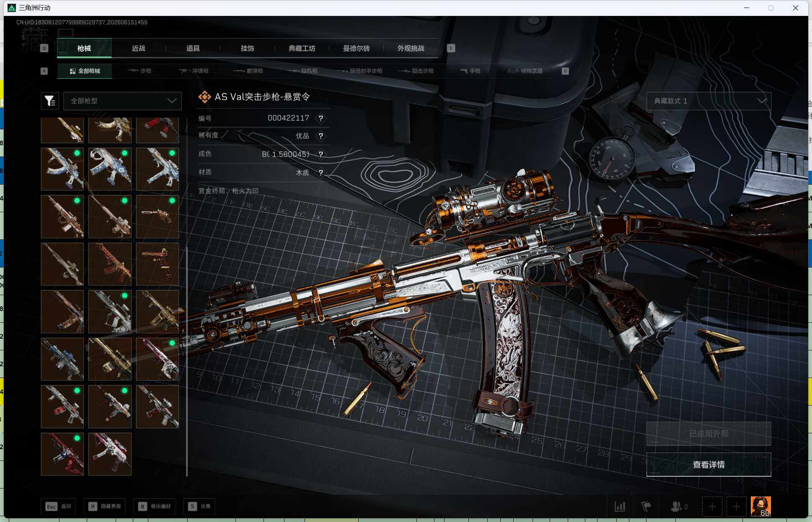Filter by 精确射手步枪 category

click(360, 71)
